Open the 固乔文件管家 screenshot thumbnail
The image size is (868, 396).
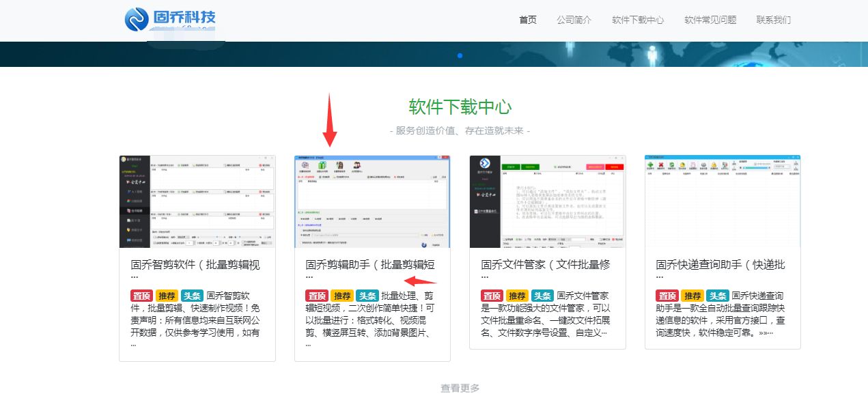coord(548,201)
